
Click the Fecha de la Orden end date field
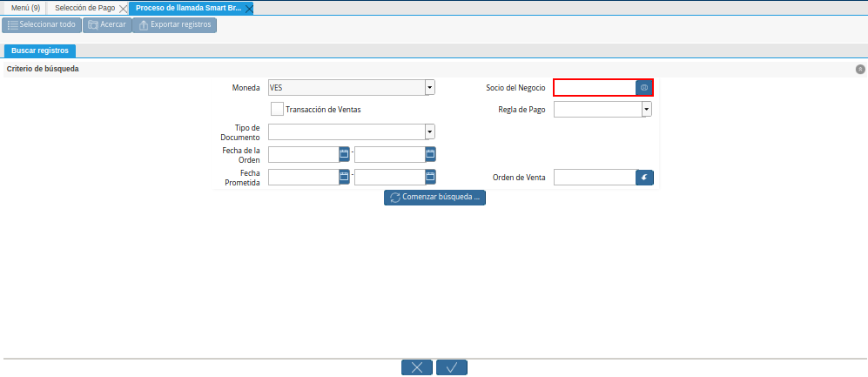point(390,154)
